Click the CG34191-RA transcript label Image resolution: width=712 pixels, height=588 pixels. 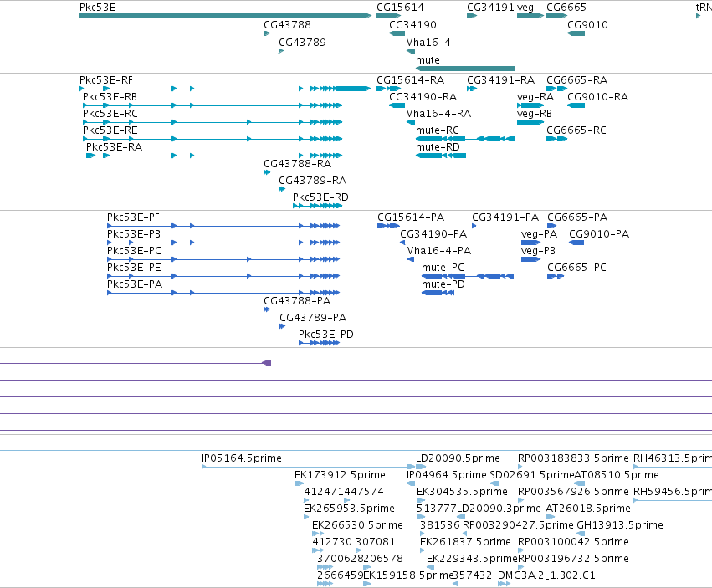pyautogui.click(x=501, y=80)
